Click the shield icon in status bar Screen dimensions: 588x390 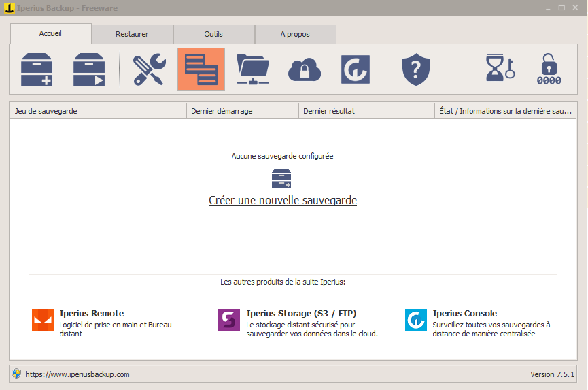click(x=16, y=374)
